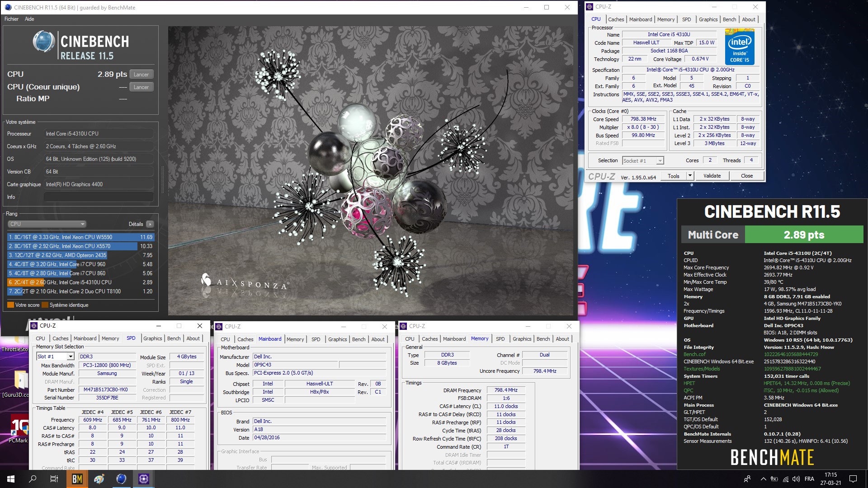
Task: Click the CPU-Z Memory window title icon
Action: tap(403, 326)
